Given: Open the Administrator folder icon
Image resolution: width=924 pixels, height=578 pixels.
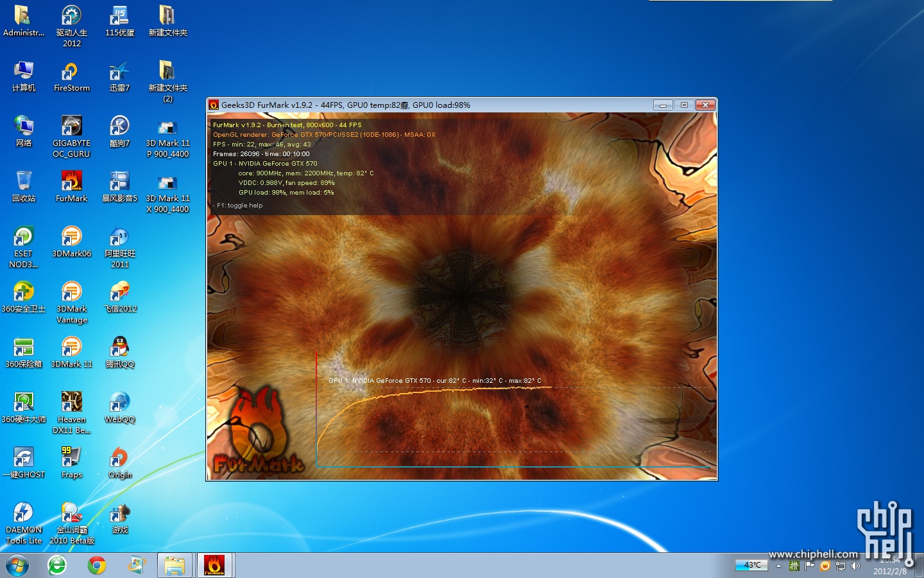Looking at the screenshot, I should pyautogui.click(x=23, y=21).
